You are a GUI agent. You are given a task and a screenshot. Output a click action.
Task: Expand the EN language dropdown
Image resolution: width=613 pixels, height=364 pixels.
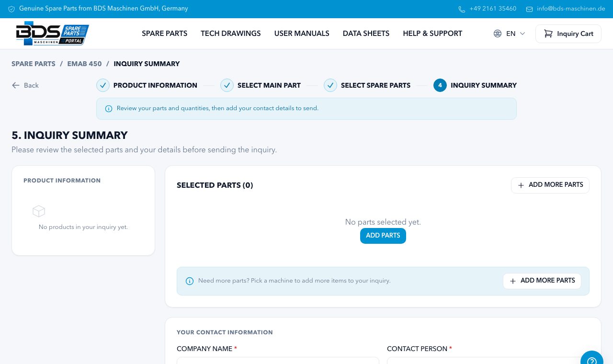[x=510, y=34]
